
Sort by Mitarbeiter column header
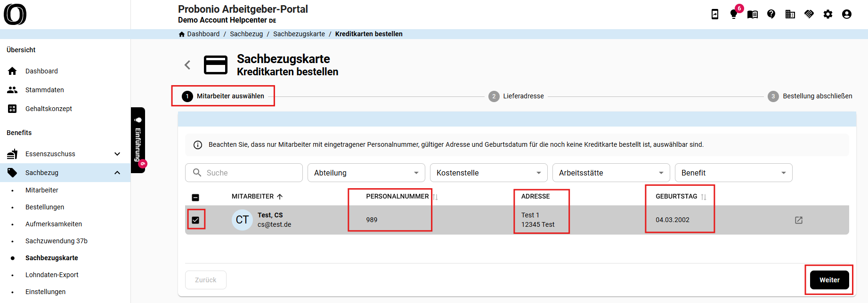[257, 196]
